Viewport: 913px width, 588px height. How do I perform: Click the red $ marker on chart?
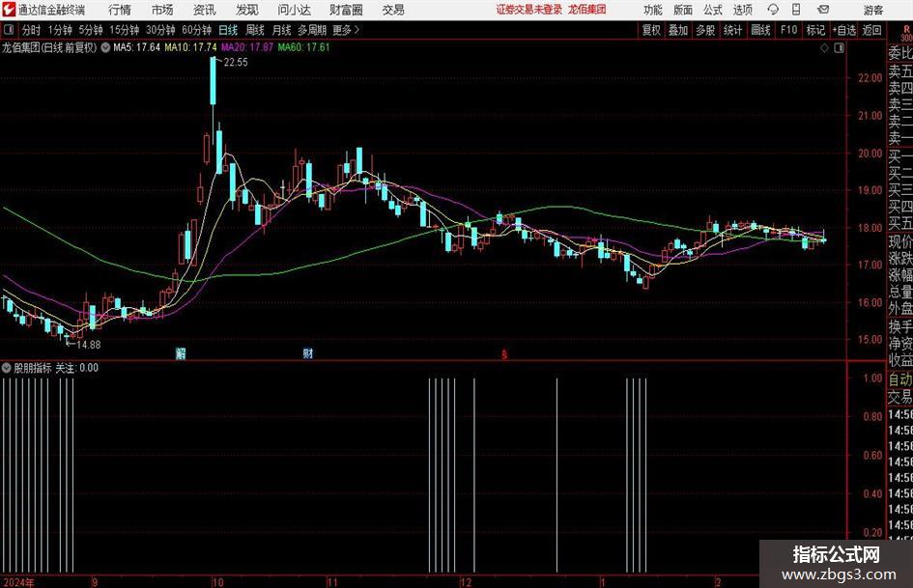pos(504,354)
